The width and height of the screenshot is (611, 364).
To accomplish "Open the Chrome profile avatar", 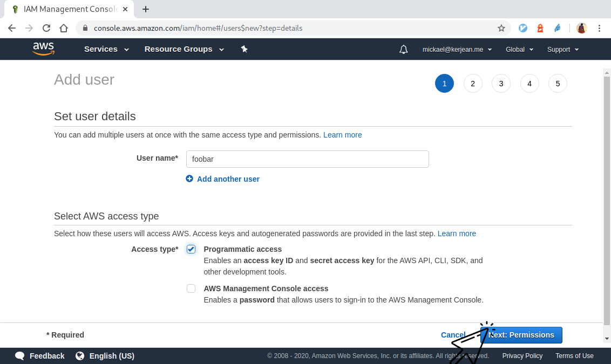I will click(x=581, y=28).
